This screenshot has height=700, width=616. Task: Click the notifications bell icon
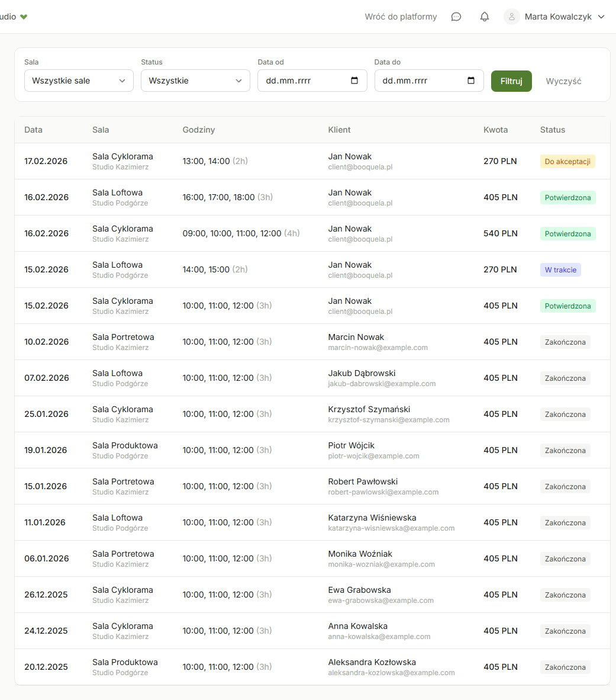(x=484, y=17)
